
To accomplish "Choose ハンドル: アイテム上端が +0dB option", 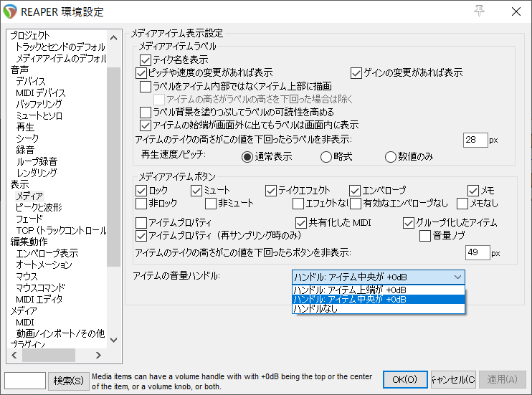I will pyautogui.click(x=378, y=290).
